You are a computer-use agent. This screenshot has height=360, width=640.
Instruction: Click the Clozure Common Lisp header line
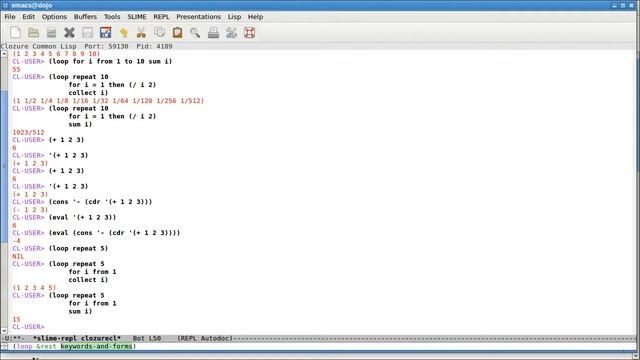38,46
